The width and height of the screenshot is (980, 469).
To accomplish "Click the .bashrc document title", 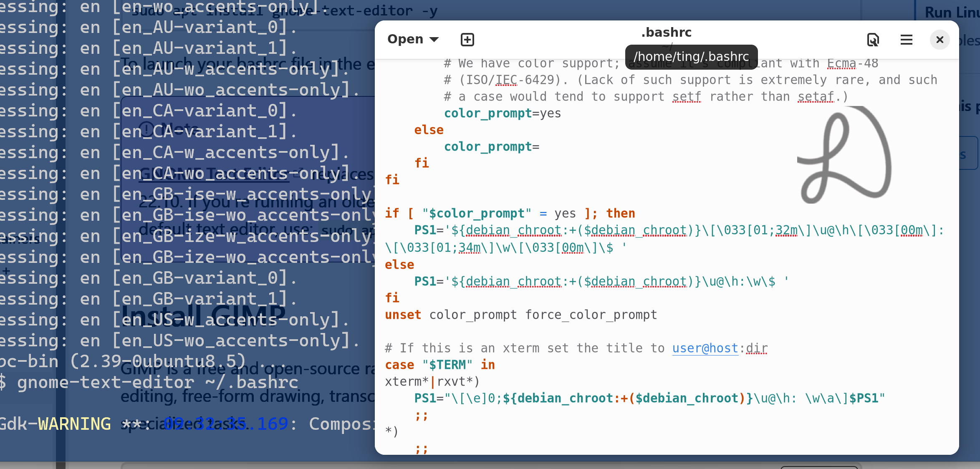I will (666, 33).
